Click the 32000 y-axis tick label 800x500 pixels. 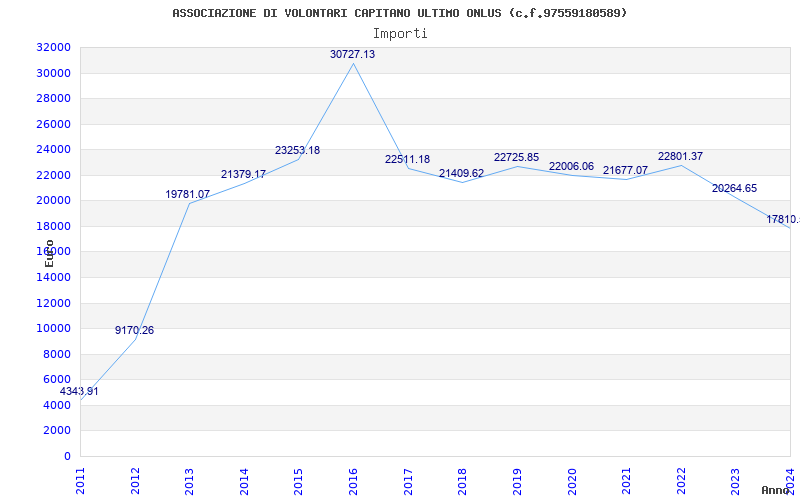[54, 47]
